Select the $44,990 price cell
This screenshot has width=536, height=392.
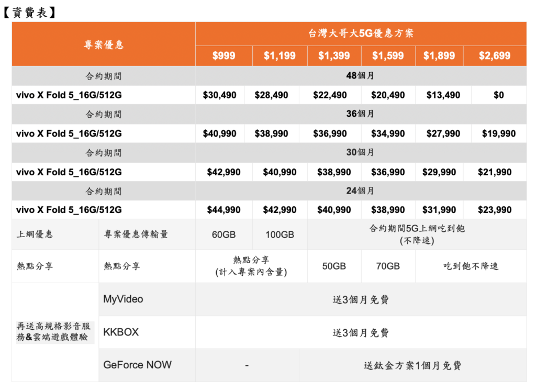tap(224, 210)
